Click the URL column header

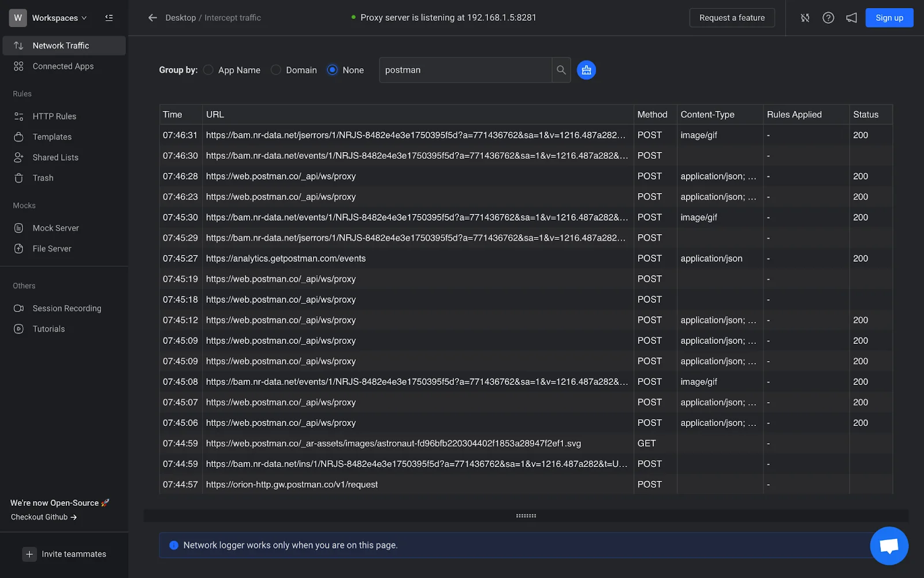[x=418, y=114]
